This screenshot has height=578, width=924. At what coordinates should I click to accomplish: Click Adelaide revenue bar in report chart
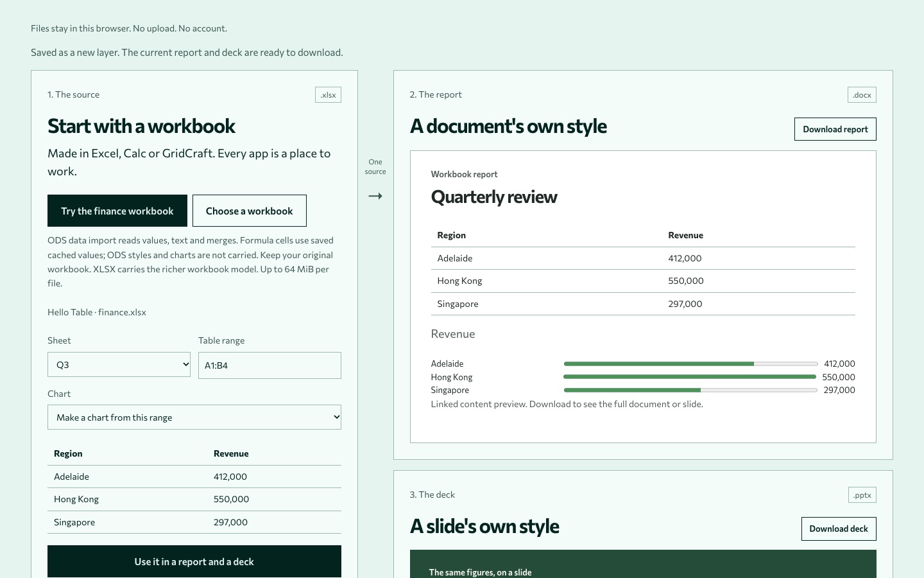pyautogui.click(x=690, y=364)
